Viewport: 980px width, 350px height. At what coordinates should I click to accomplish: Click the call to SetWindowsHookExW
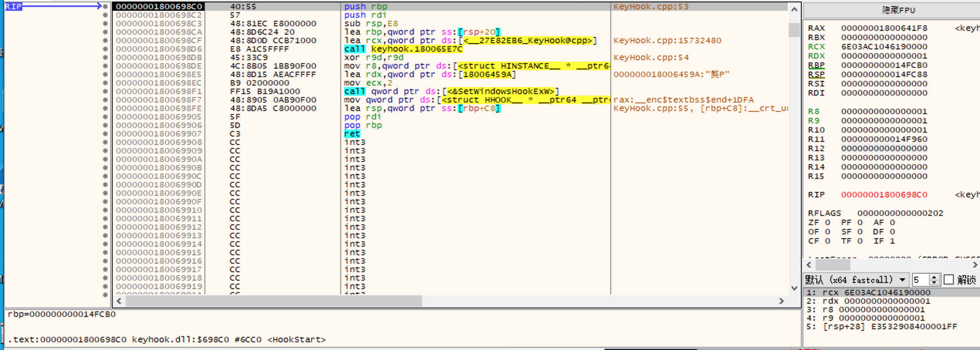click(451, 91)
